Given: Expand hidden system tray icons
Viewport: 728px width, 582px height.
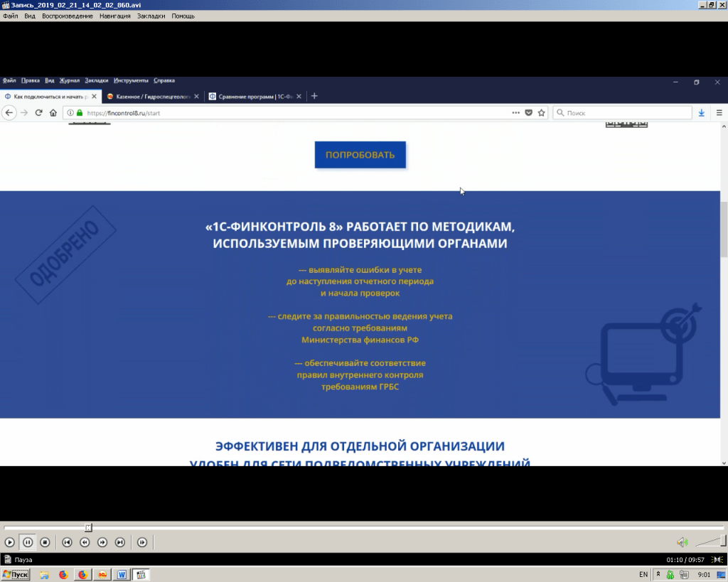Looking at the screenshot, I should (x=658, y=574).
